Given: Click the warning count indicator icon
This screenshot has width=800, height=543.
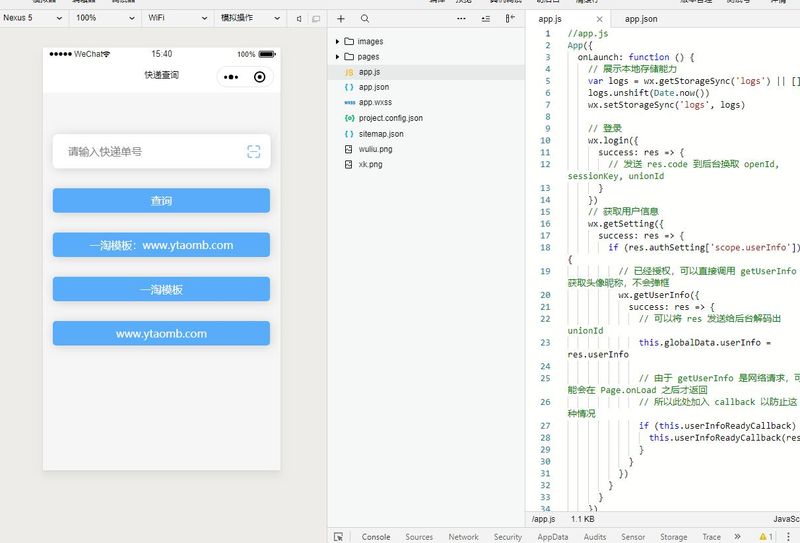Looking at the screenshot, I should [766, 537].
